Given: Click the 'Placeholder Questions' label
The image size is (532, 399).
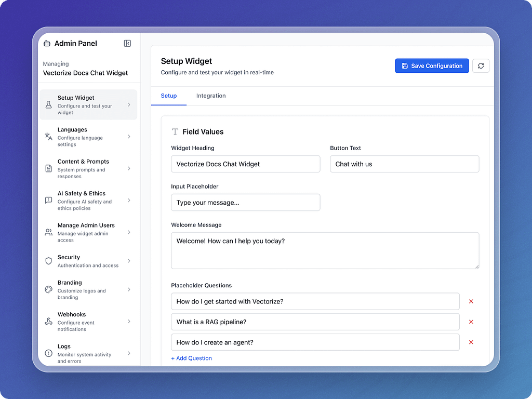Looking at the screenshot, I should (201, 285).
